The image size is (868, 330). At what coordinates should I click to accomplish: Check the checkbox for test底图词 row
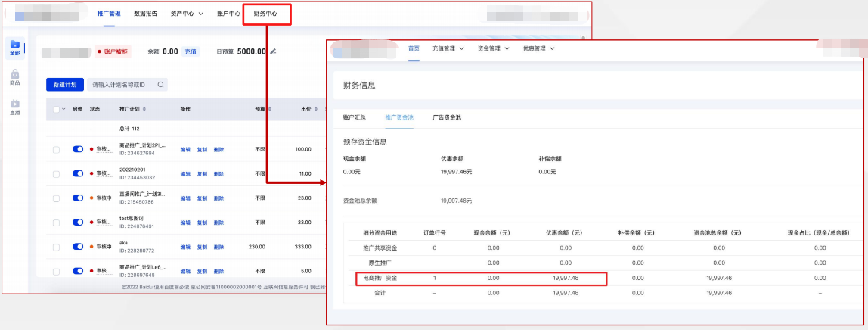tap(56, 223)
